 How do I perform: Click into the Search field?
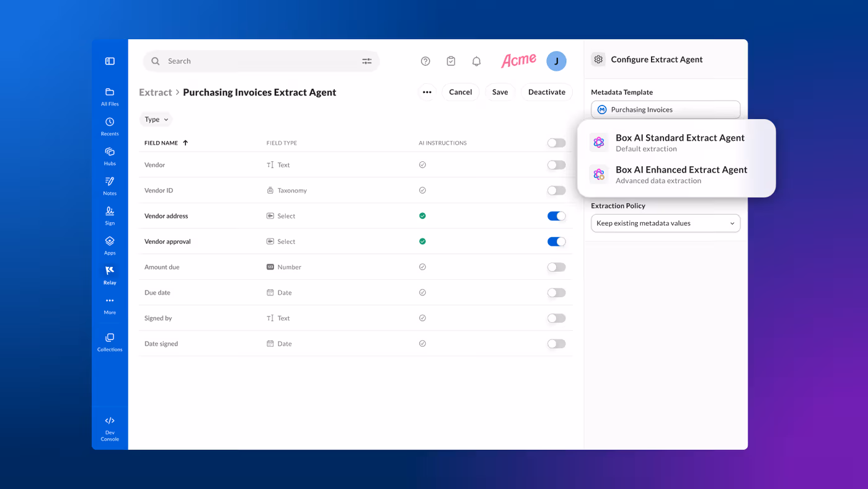260,61
